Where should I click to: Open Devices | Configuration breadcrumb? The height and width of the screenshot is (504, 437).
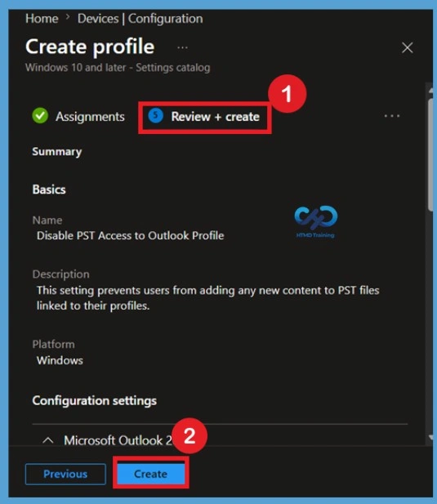(140, 19)
